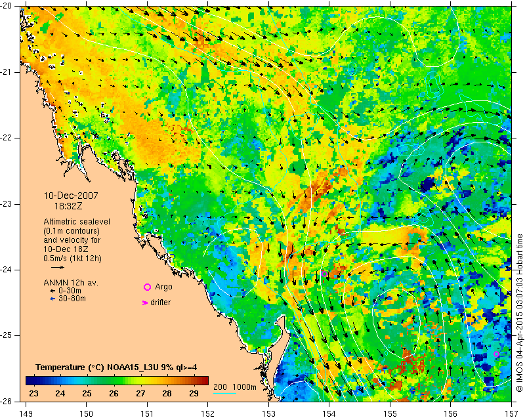Click the longitude axis label "154"

click(329, 413)
